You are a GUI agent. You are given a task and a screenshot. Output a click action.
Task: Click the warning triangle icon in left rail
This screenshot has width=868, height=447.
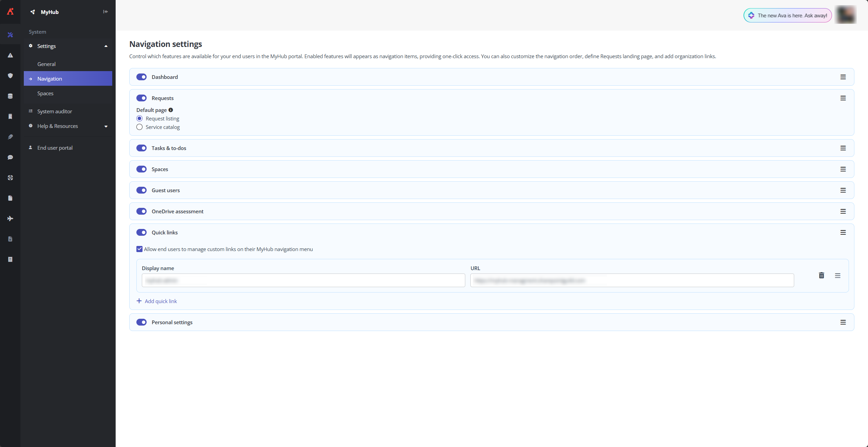tap(10, 55)
